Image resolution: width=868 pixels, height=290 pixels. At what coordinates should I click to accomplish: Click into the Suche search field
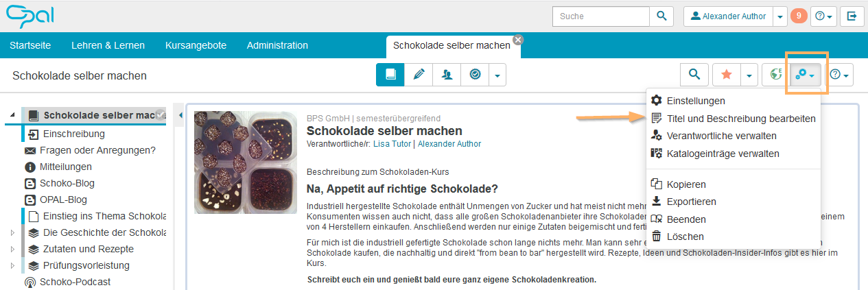click(x=600, y=16)
